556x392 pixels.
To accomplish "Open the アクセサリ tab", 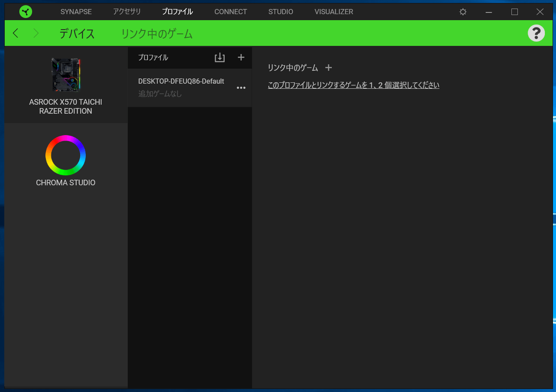I will coord(127,12).
